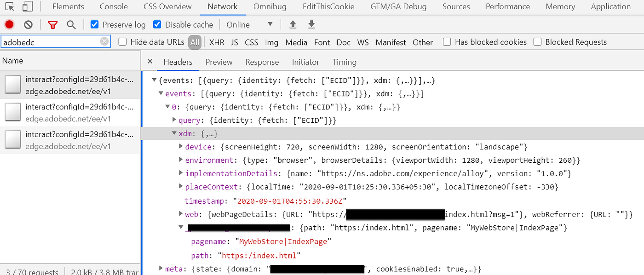Toggle the device emulation toolbar
The image size is (644, 275).
[x=28, y=7]
